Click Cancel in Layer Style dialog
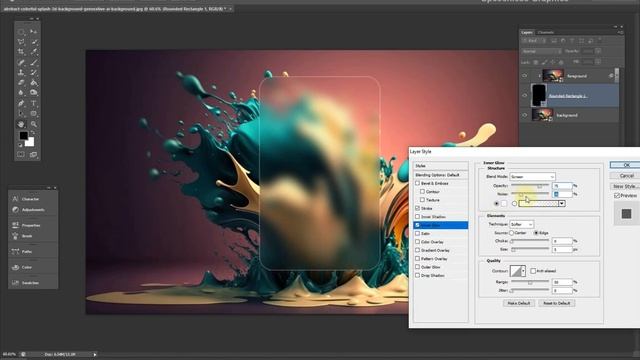The image size is (640, 360). [x=625, y=176]
